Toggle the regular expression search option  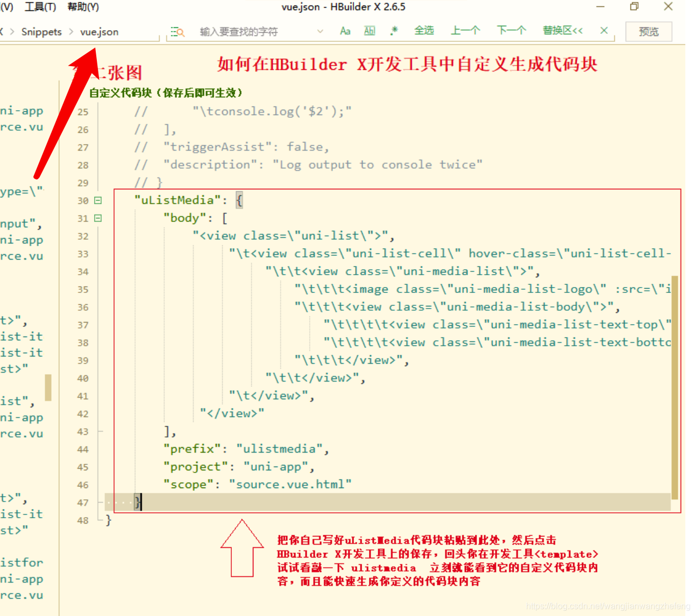point(394,31)
